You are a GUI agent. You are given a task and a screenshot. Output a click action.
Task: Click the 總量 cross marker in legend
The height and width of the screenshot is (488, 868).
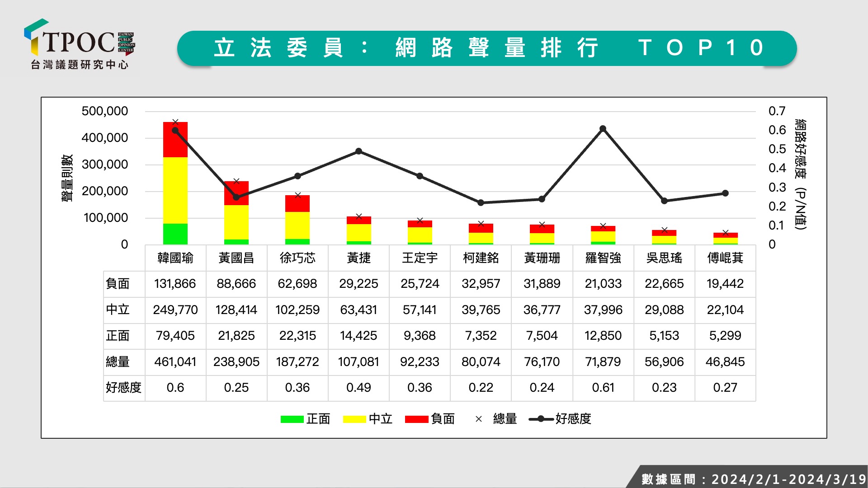tap(479, 419)
